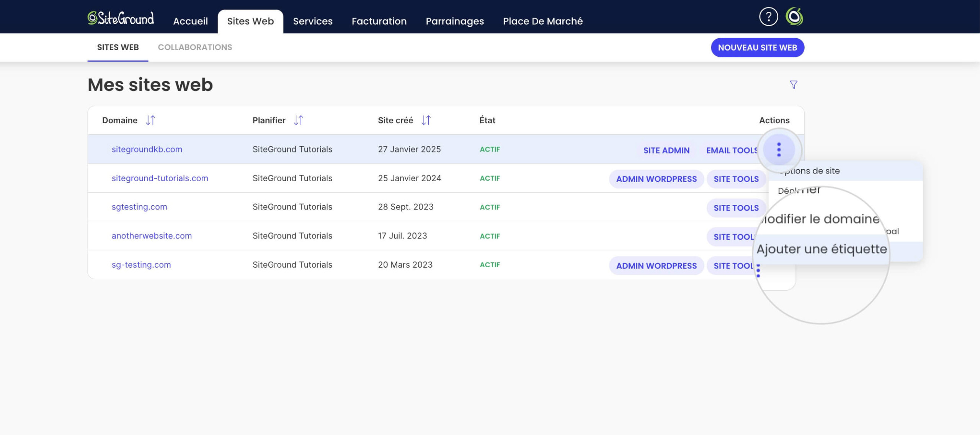Switch to SITES WEB sub-tab
980x435 pixels.
coord(118,47)
